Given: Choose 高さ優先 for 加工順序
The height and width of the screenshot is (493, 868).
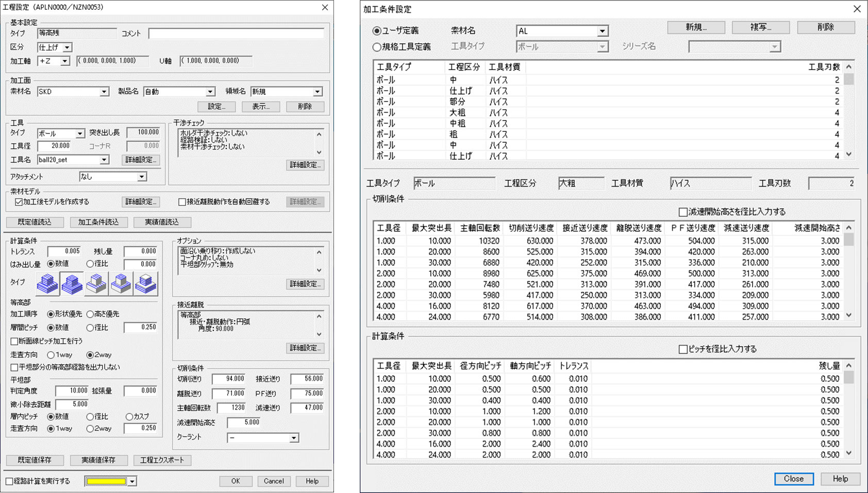Looking at the screenshot, I should pos(90,314).
